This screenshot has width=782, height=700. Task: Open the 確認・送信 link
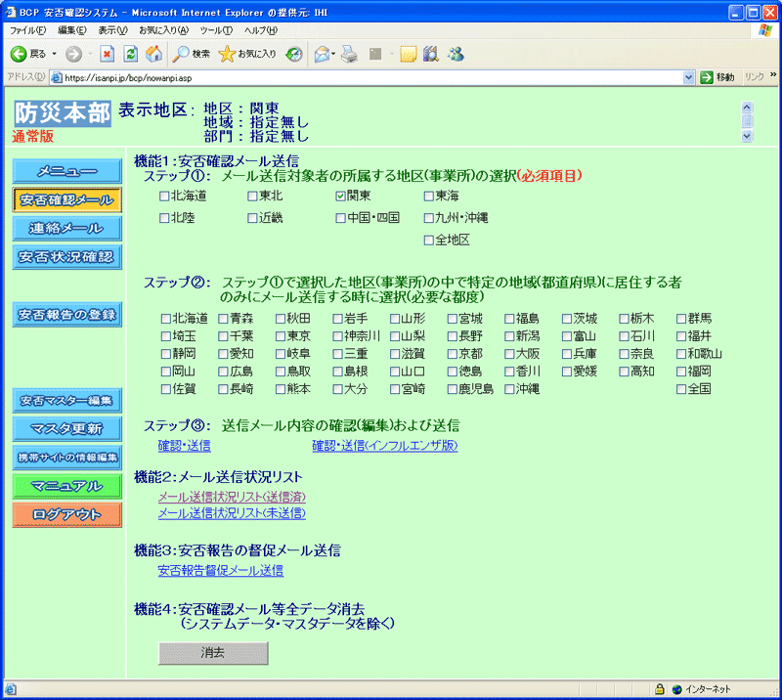[185, 446]
